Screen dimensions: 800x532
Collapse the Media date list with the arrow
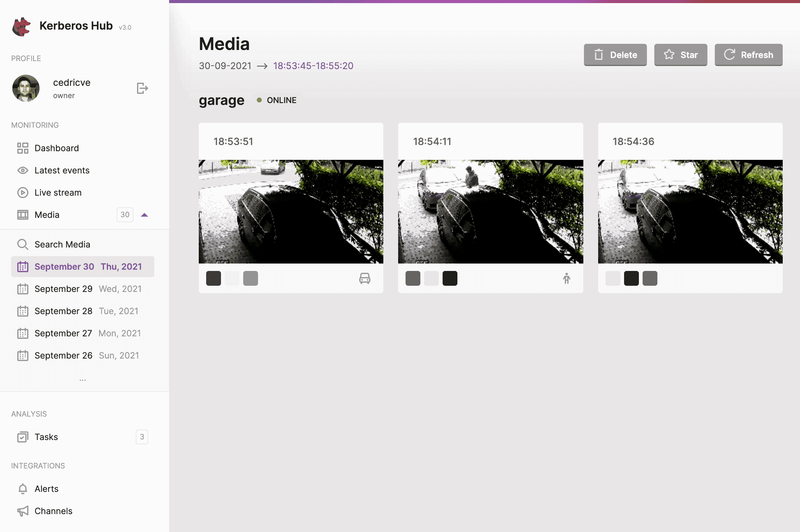(x=145, y=214)
